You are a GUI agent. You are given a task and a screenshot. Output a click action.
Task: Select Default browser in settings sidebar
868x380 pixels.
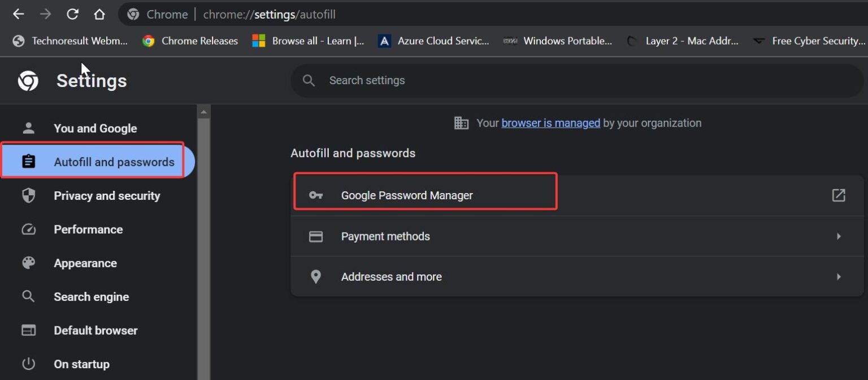[x=95, y=330]
